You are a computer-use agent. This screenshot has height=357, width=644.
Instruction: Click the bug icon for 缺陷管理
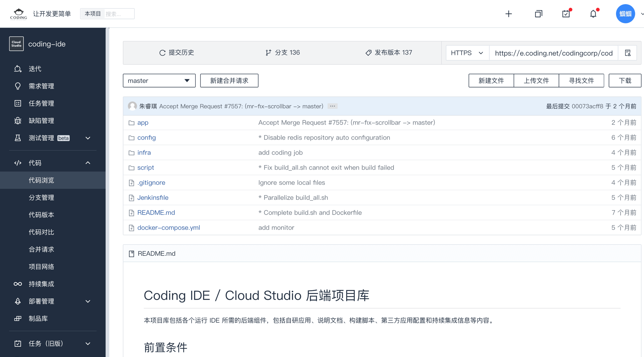click(x=17, y=121)
